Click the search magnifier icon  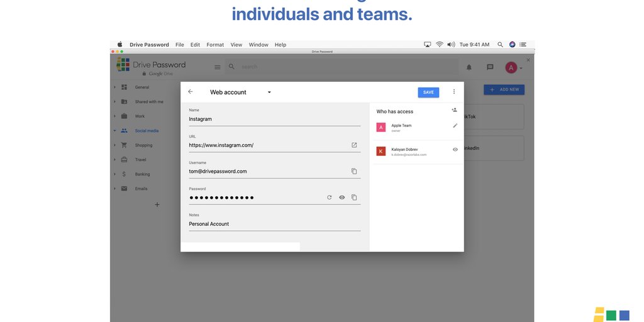tap(231, 67)
